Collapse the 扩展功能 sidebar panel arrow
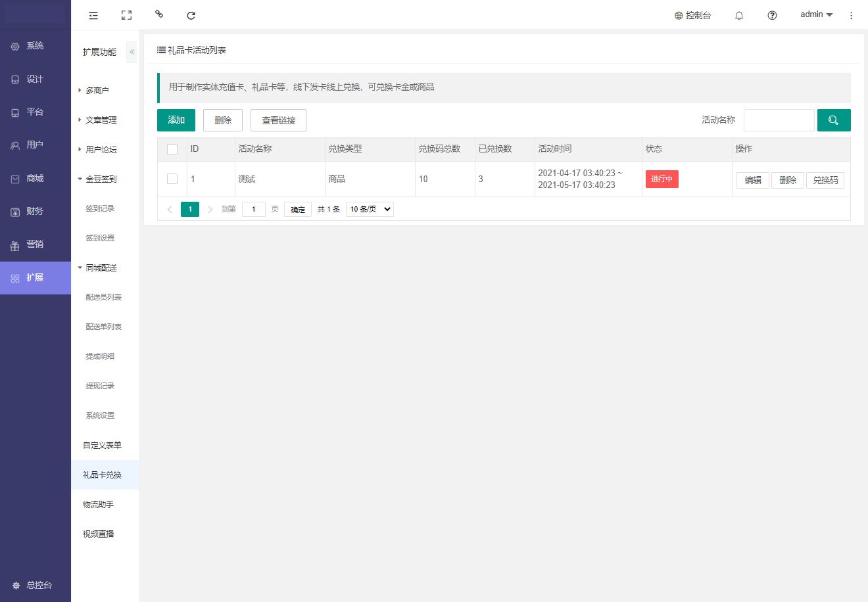 (x=132, y=52)
